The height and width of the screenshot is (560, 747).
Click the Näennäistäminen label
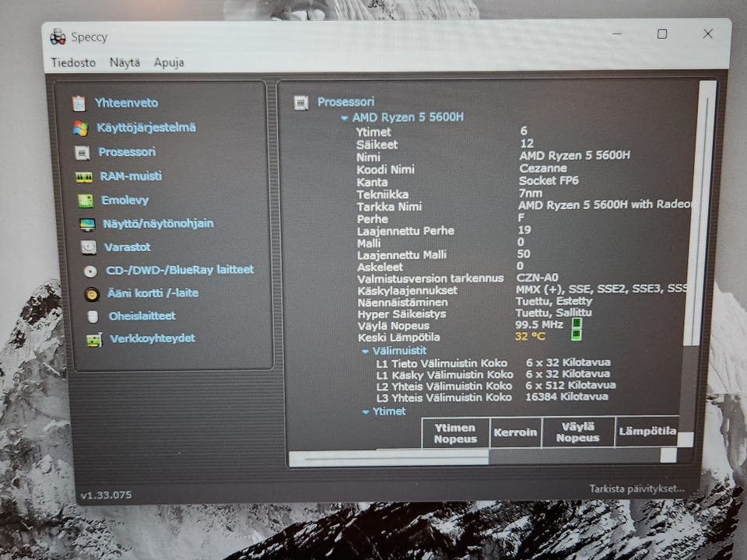click(402, 303)
